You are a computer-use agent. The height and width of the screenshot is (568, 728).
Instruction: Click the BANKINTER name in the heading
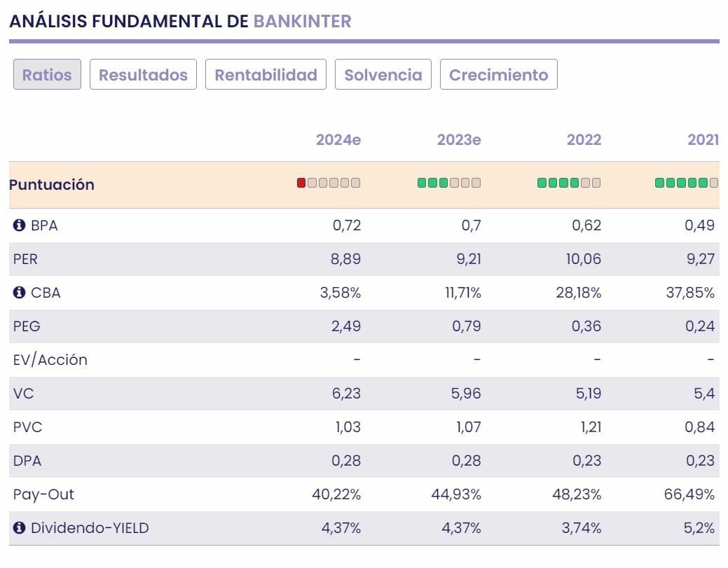pos(302,21)
